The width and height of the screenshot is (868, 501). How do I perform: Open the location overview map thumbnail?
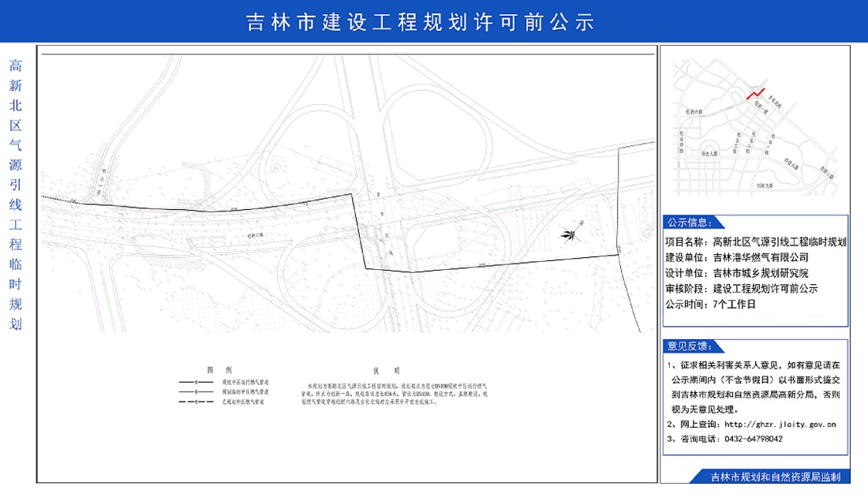click(754, 128)
